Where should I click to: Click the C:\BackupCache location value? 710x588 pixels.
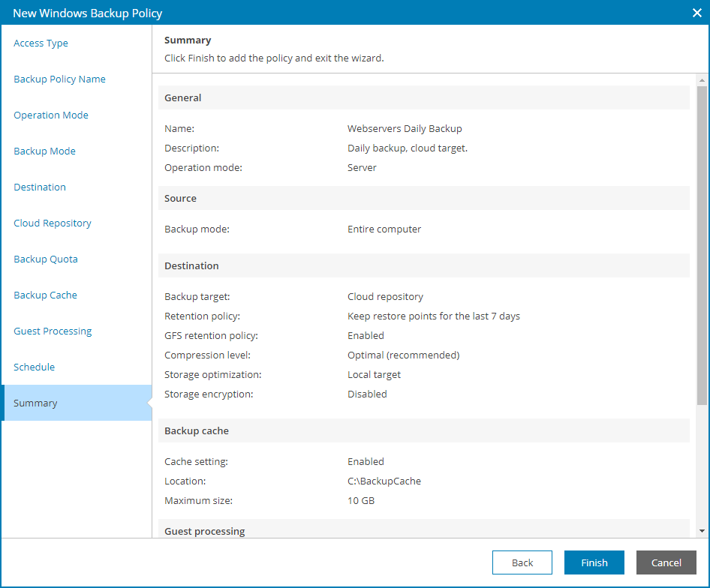pos(384,481)
